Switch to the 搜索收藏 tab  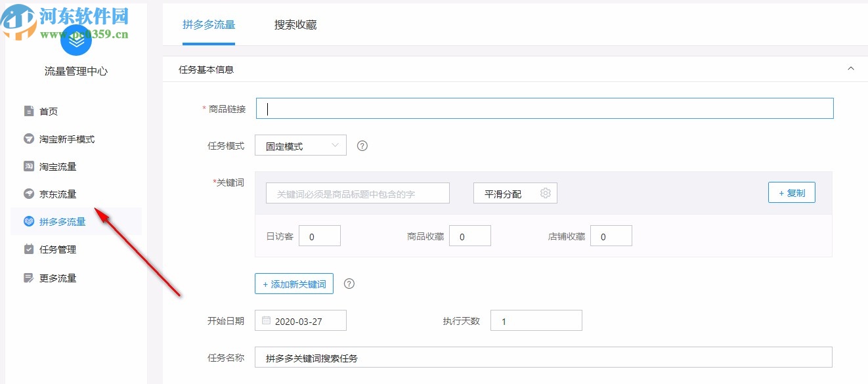pos(295,25)
